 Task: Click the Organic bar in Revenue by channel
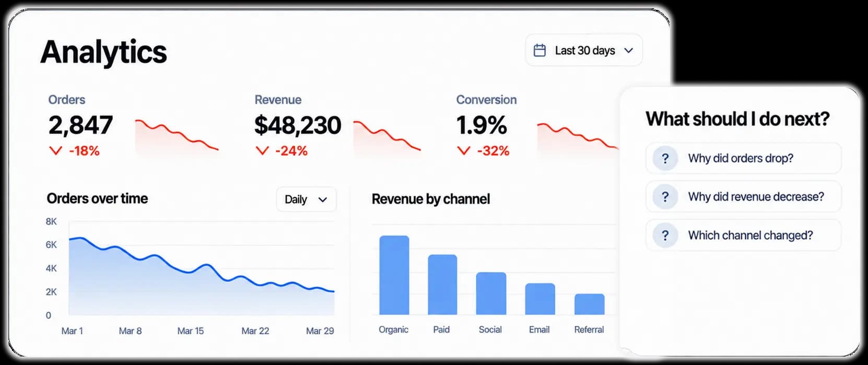point(394,275)
